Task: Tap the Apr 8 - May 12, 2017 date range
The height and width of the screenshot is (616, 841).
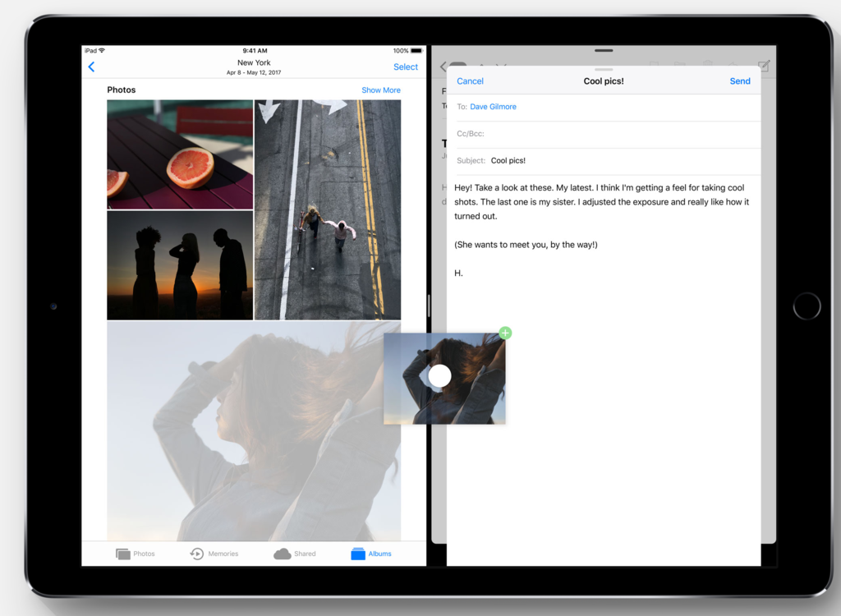Action: pyautogui.click(x=254, y=72)
